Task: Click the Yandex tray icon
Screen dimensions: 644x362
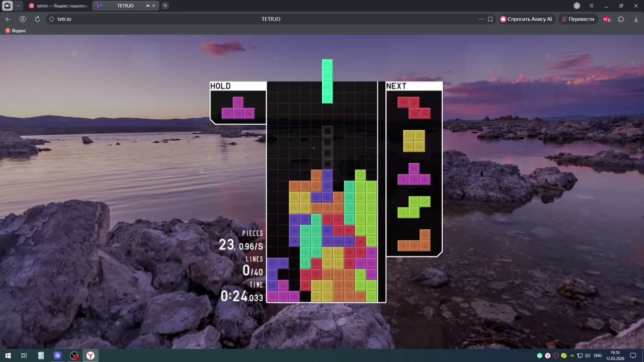Action: coord(547,355)
